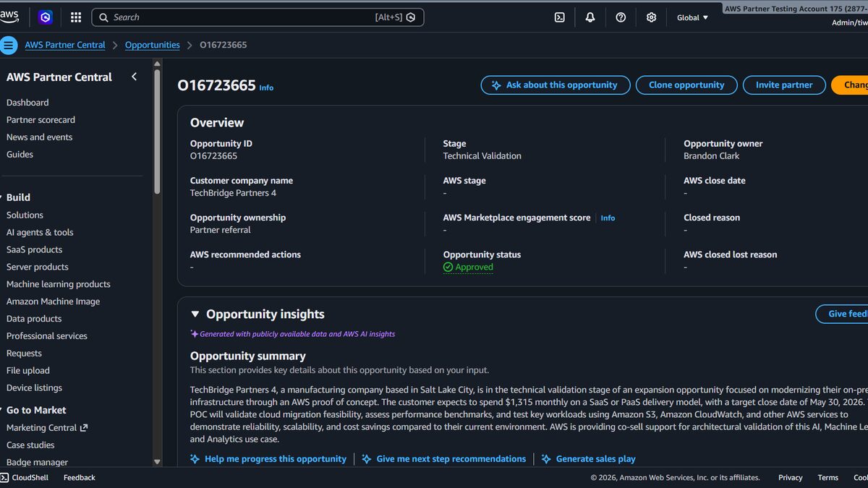Open help using the question mark icon
This screenshot has width=868, height=488.
pos(621,17)
